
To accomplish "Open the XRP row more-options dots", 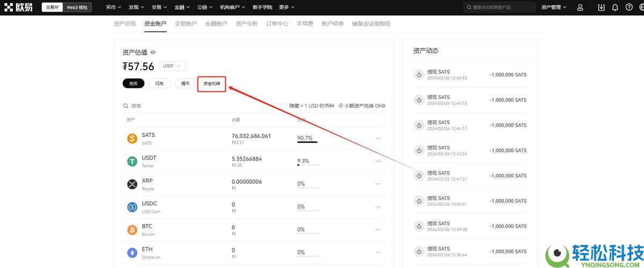I will tap(378, 184).
